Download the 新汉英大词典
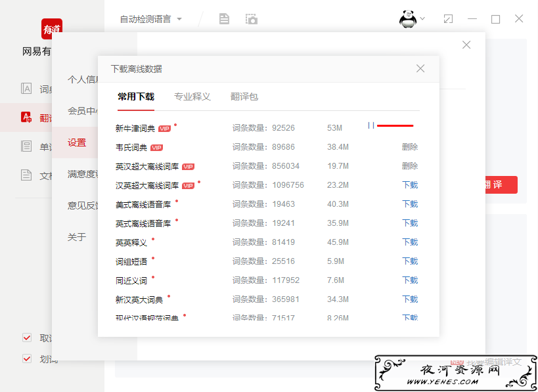 (410, 299)
